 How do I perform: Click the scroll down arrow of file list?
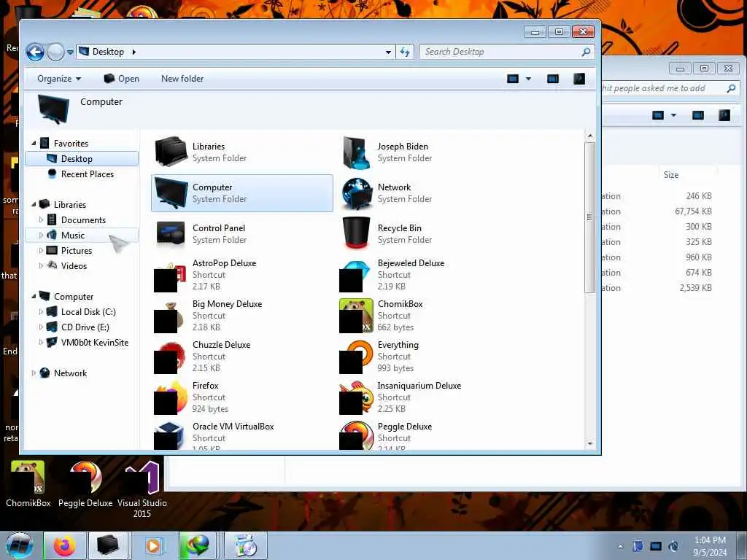click(x=589, y=444)
